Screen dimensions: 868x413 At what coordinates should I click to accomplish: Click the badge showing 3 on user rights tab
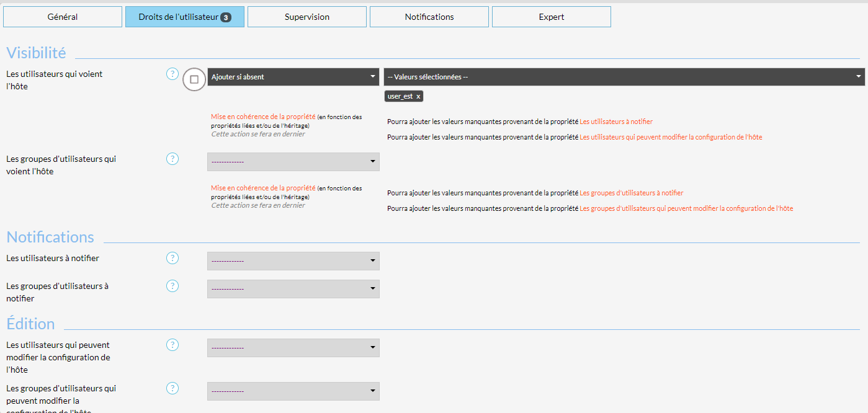point(226,17)
